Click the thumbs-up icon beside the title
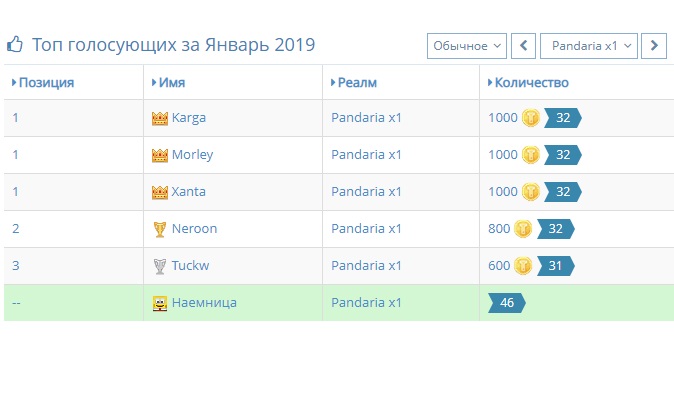Image resolution: width=674 pixels, height=397 pixels. click(x=15, y=44)
